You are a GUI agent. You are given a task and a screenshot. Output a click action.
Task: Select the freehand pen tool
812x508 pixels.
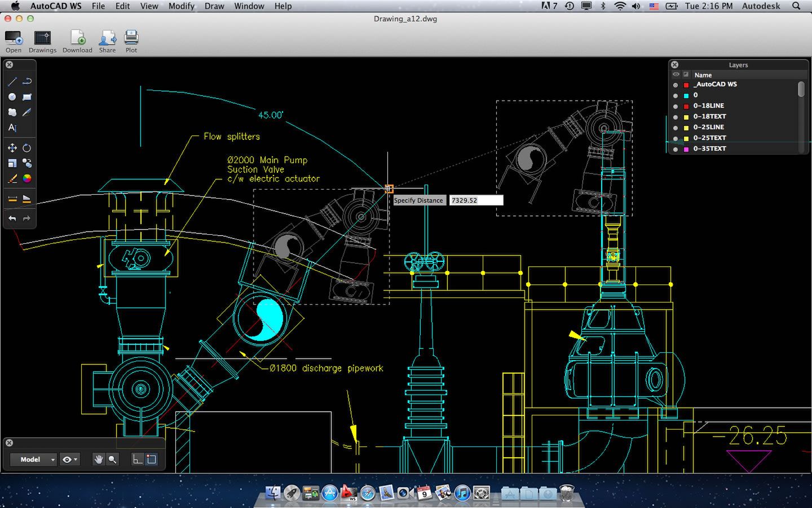(27, 112)
